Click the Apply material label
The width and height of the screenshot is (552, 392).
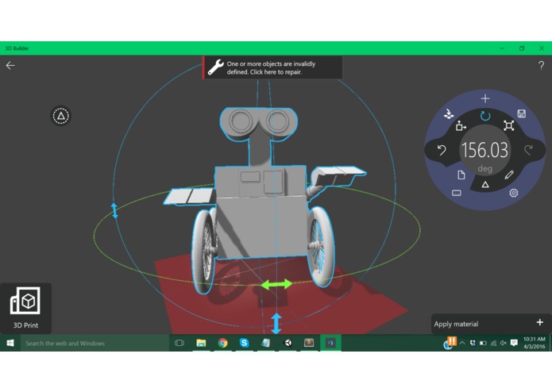tap(456, 324)
